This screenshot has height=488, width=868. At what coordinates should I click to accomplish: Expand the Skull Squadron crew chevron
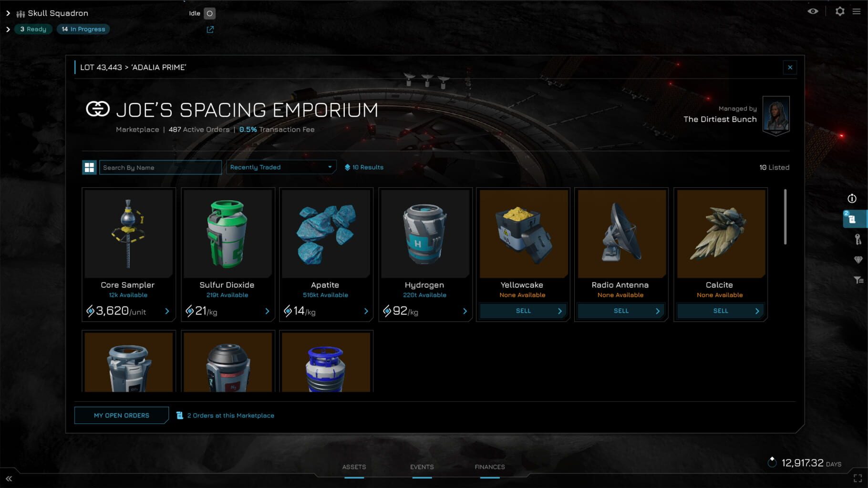(x=8, y=13)
